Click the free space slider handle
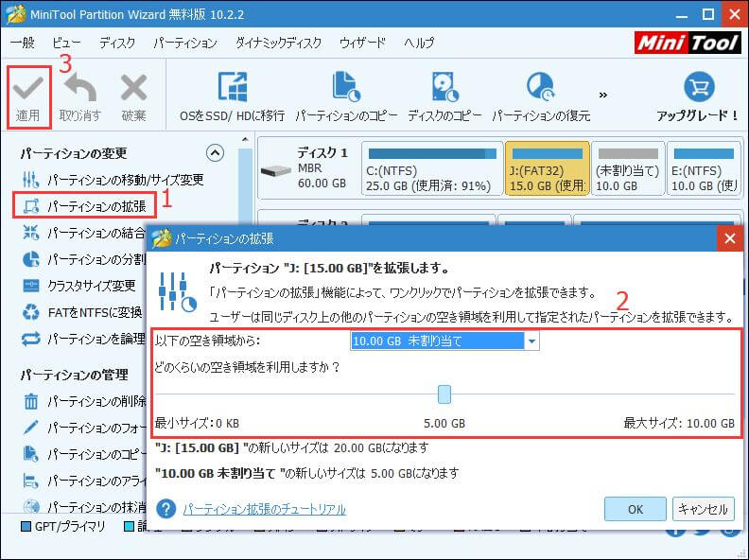The width and height of the screenshot is (749, 560). tap(444, 394)
